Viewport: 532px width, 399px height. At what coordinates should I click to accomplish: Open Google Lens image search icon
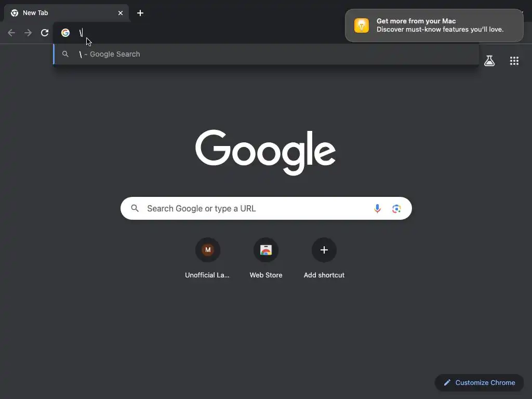tap(396, 209)
